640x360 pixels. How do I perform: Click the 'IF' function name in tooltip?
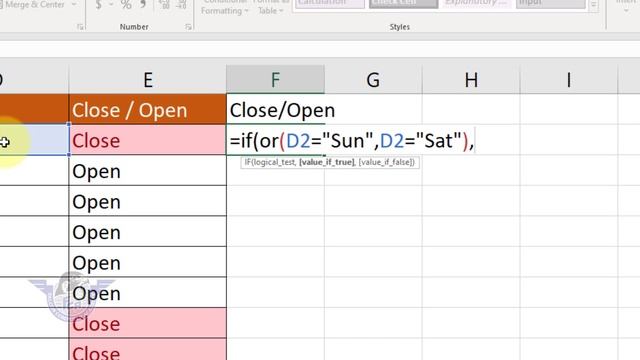pyautogui.click(x=247, y=162)
